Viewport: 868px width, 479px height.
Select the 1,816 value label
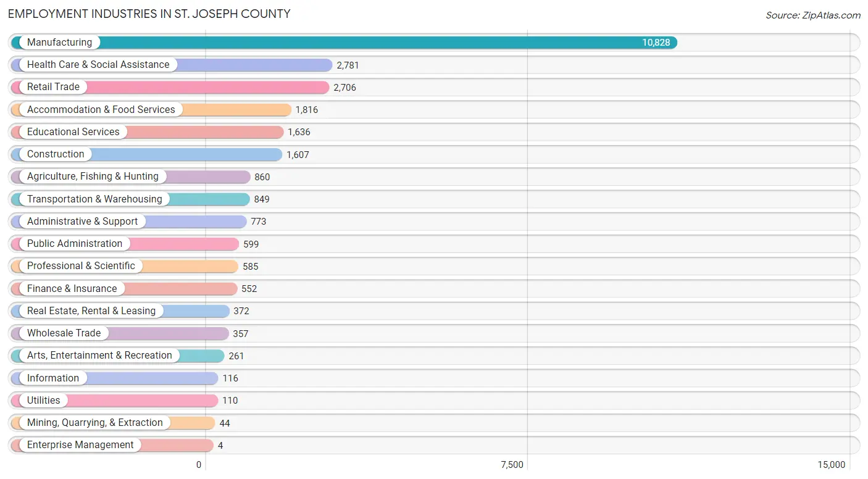tap(306, 110)
